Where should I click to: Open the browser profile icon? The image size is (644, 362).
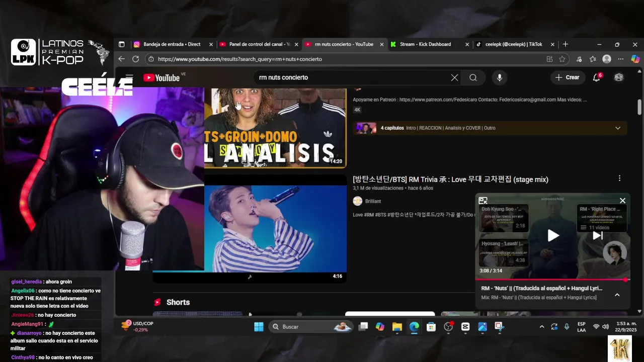click(607, 59)
